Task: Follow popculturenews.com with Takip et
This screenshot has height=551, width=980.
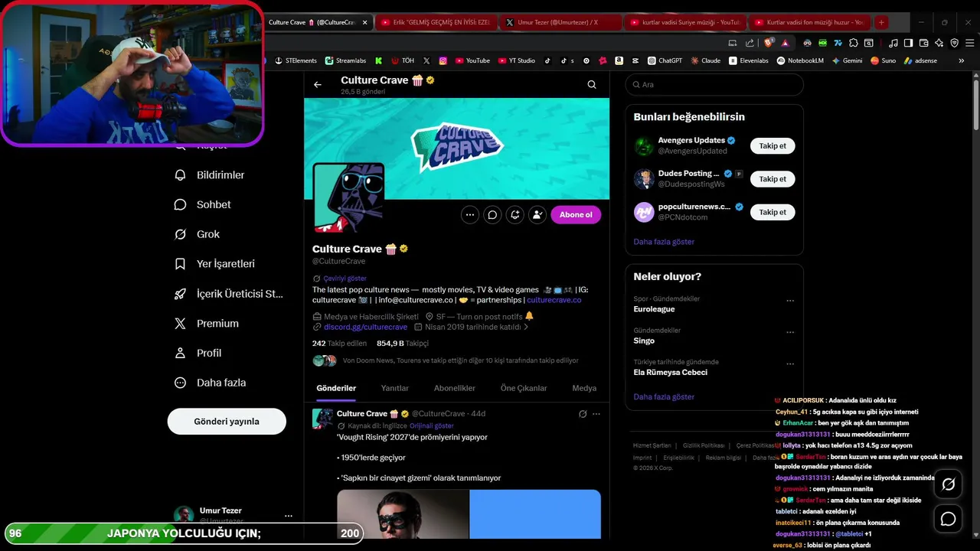Action: click(773, 212)
